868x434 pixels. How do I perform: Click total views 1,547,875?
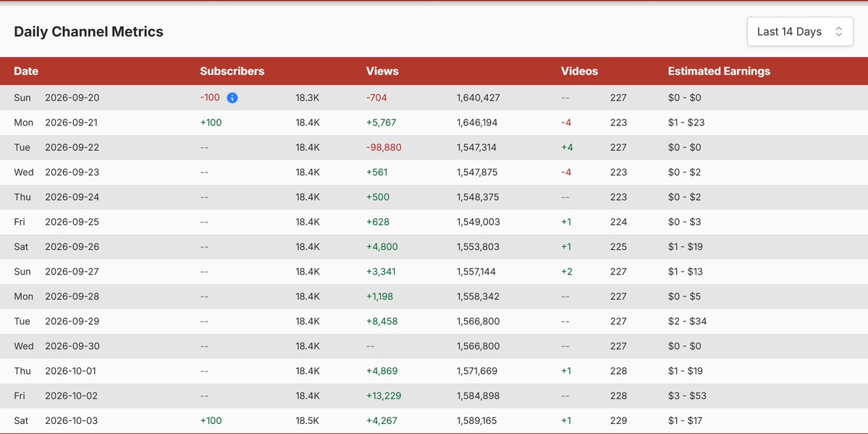477,172
